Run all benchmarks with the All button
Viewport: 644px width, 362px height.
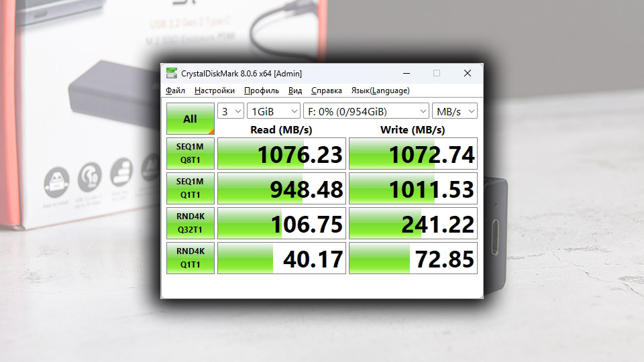(190, 119)
